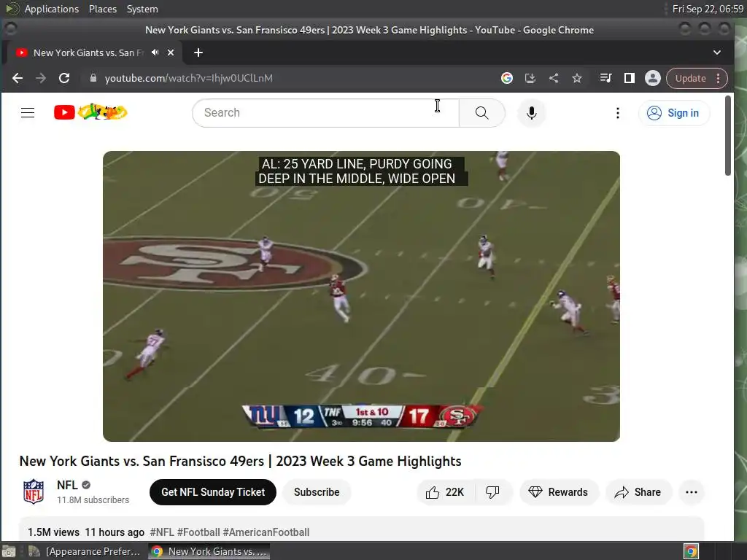747x560 pixels.
Task: Click the Rewards button
Action: click(x=558, y=492)
